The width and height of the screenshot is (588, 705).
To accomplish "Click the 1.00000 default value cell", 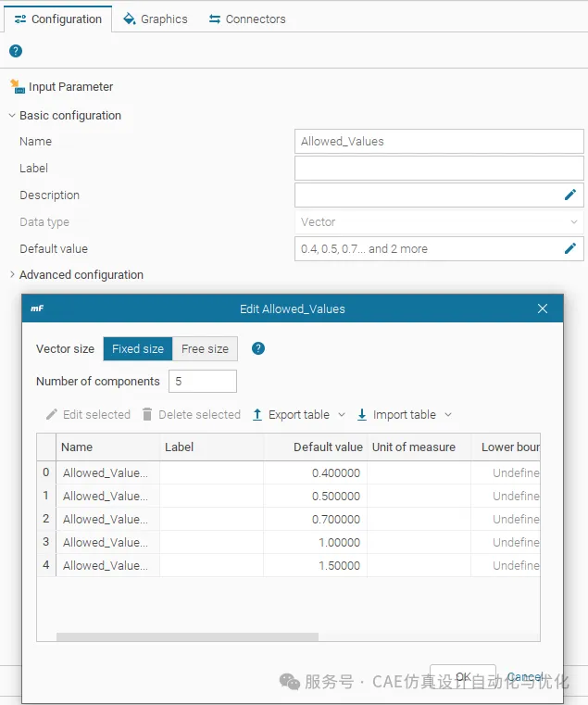I will coord(316,542).
